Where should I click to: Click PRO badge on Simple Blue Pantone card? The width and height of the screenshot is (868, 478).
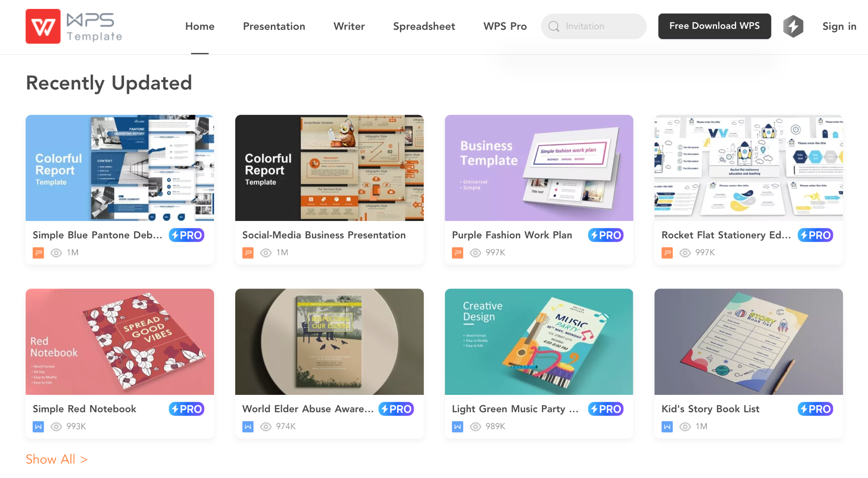[186, 235]
